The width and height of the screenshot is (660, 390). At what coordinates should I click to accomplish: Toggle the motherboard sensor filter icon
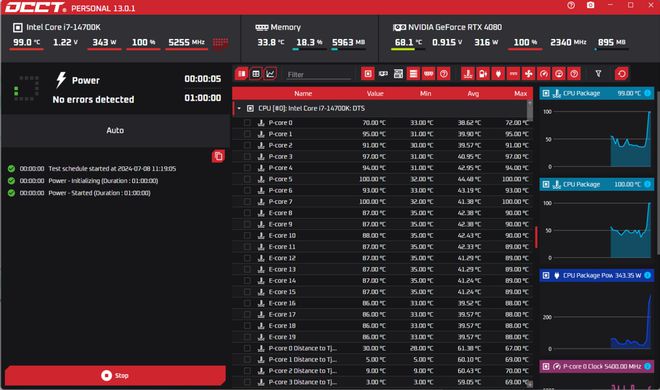(x=398, y=74)
